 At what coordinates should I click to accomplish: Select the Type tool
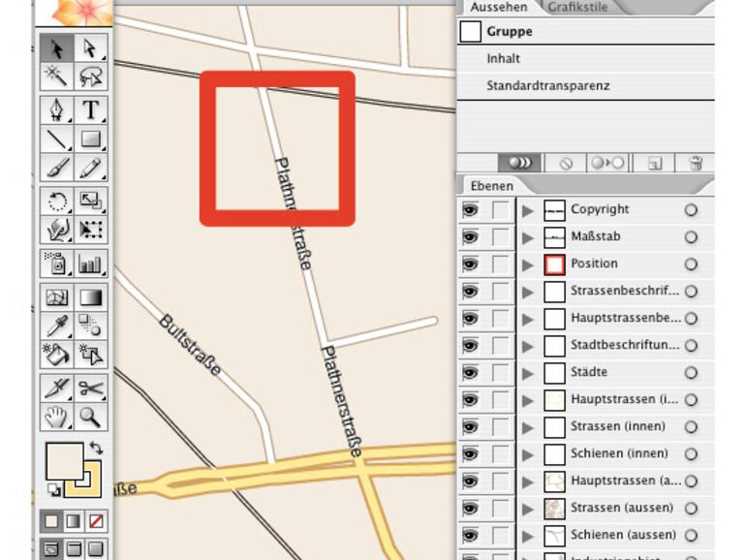[x=91, y=109]
